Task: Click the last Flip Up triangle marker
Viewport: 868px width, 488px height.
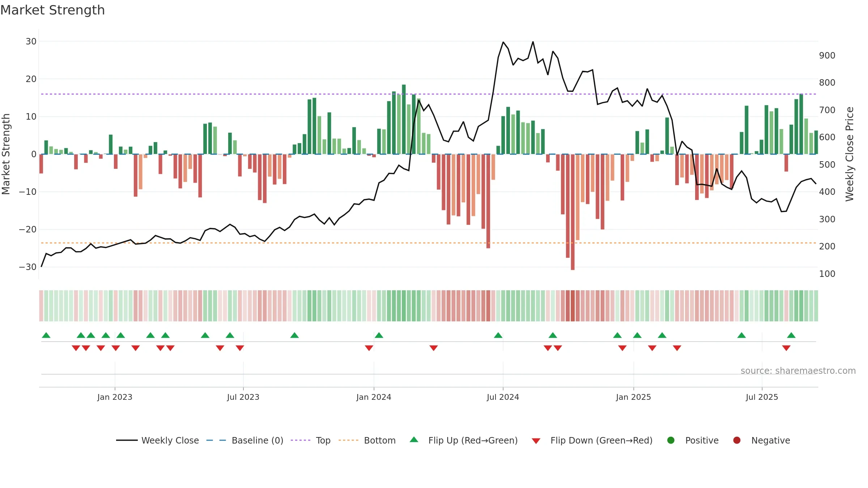Action: pyautogui.click(x=791, y=335)
